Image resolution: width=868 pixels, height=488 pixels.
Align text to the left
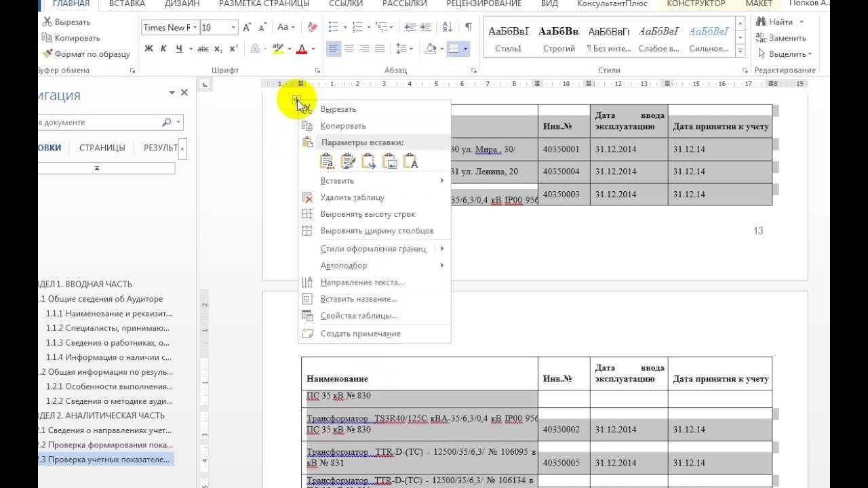pos(334,49)
